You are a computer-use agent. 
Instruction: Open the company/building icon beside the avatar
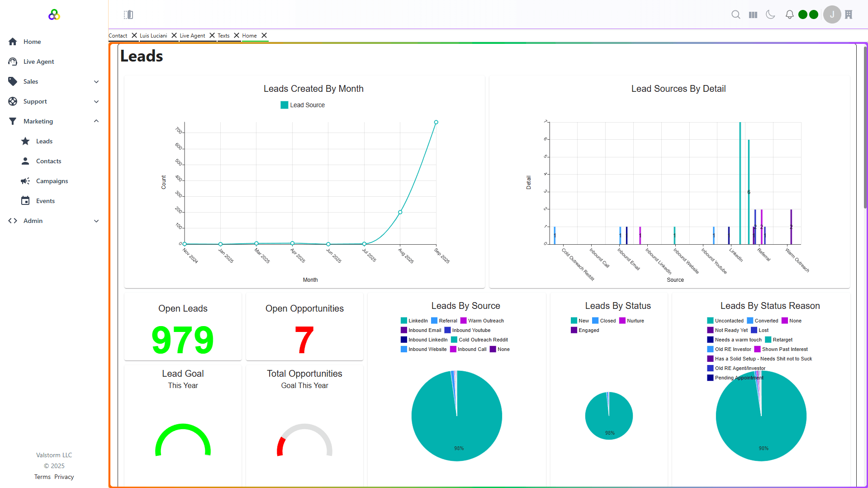848,14
